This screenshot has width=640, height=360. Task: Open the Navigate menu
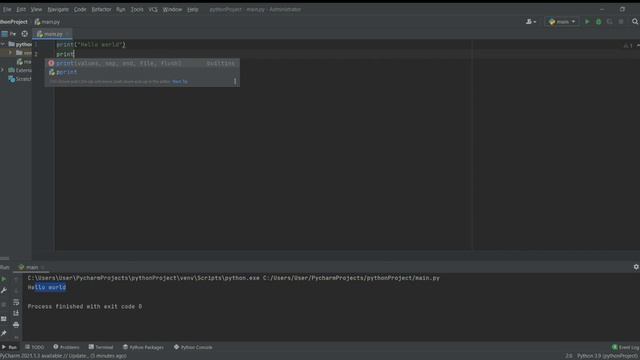point(58,9)
